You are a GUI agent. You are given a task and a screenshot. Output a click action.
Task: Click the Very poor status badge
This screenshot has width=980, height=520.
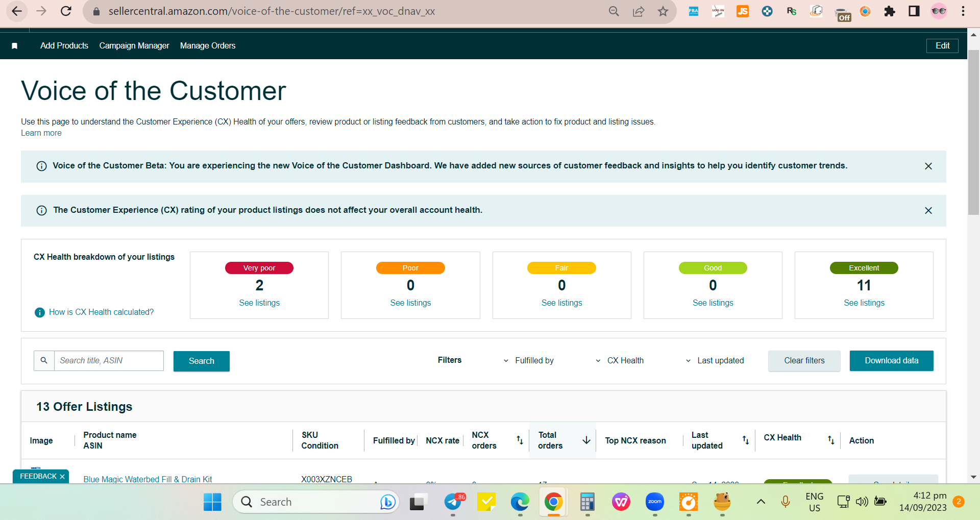pos(259,268)
